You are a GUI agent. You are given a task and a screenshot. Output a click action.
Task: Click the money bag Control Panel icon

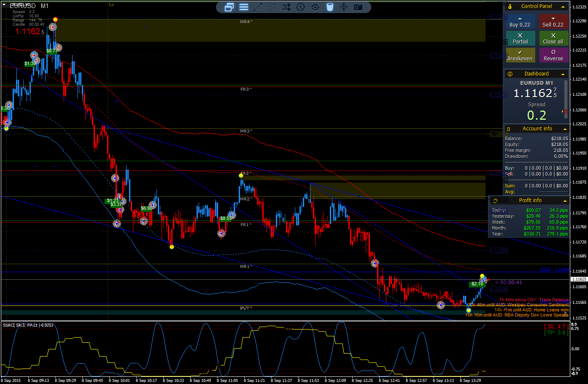coord(510,6)
